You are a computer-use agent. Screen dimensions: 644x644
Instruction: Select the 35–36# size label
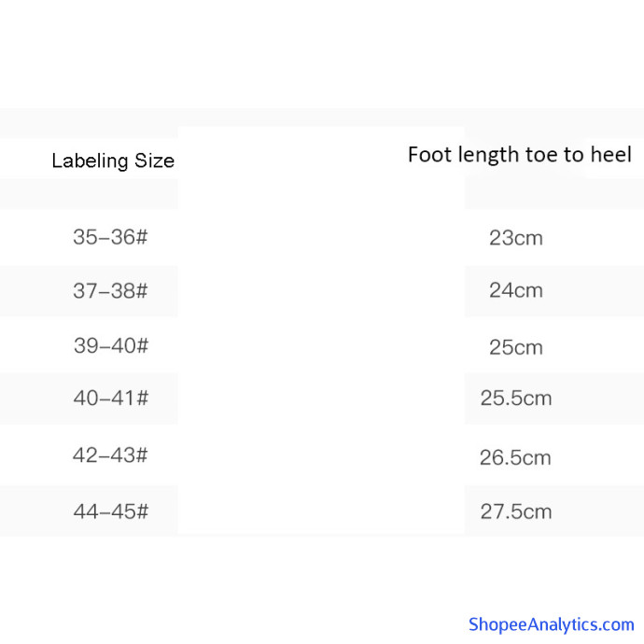click(x=110, y=237)
